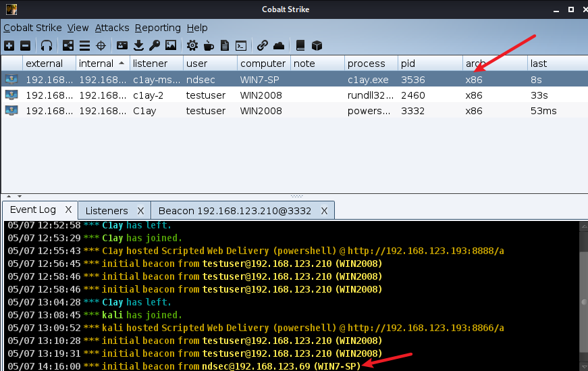This screenshot has width=588, height=371.
Task: Select the beacon icon in the ndsec WIN7-SP row
Action: click(11, 79)
